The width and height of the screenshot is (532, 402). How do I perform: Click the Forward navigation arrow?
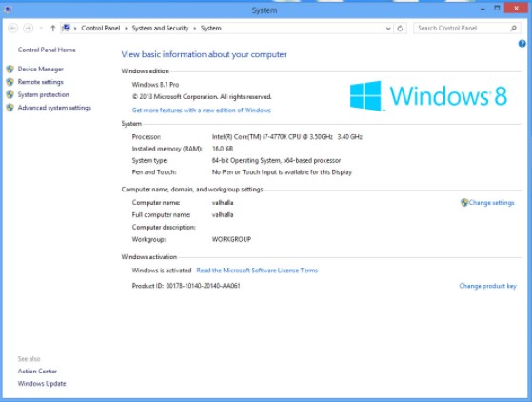[x=29, y=29]
